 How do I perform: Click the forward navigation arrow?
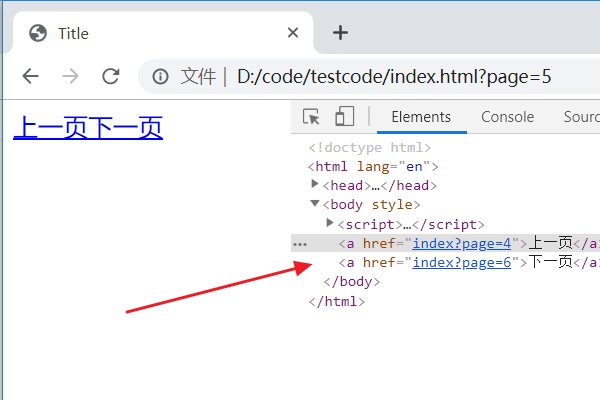(70, 76)
